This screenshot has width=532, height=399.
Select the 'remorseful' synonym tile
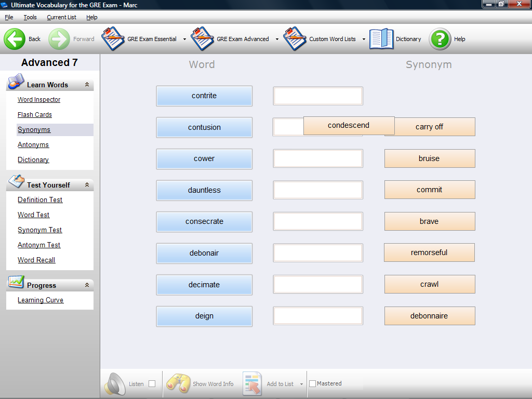coord(429,252)
